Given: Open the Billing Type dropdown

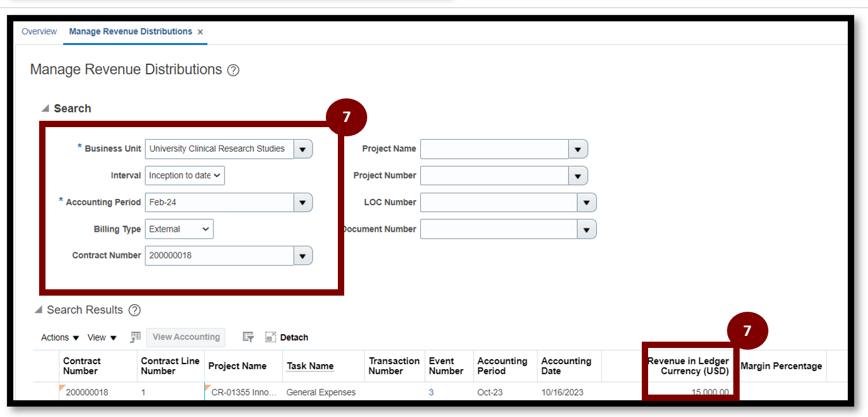Looking at the screenshot, I should pos(179,229).
